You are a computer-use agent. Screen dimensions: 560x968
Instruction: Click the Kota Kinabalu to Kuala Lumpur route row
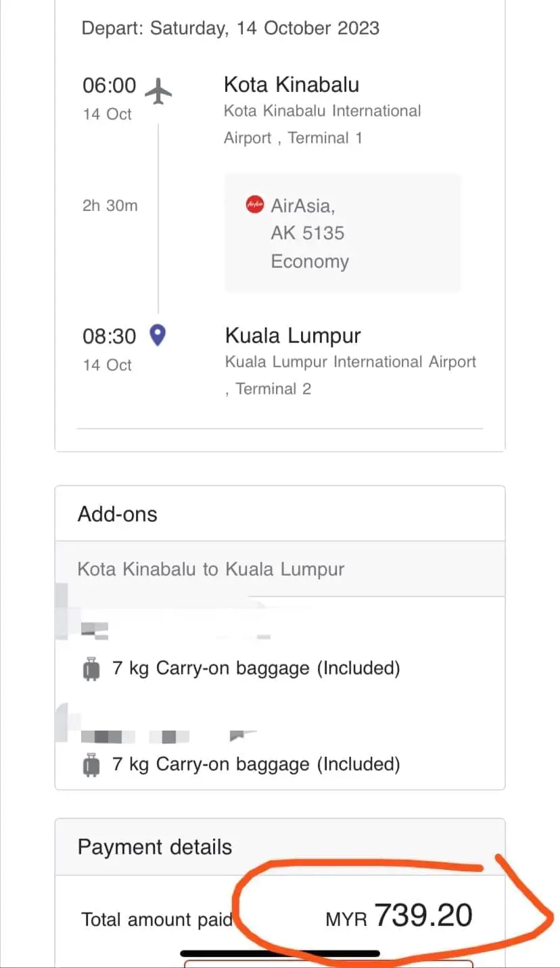(211, 569)
